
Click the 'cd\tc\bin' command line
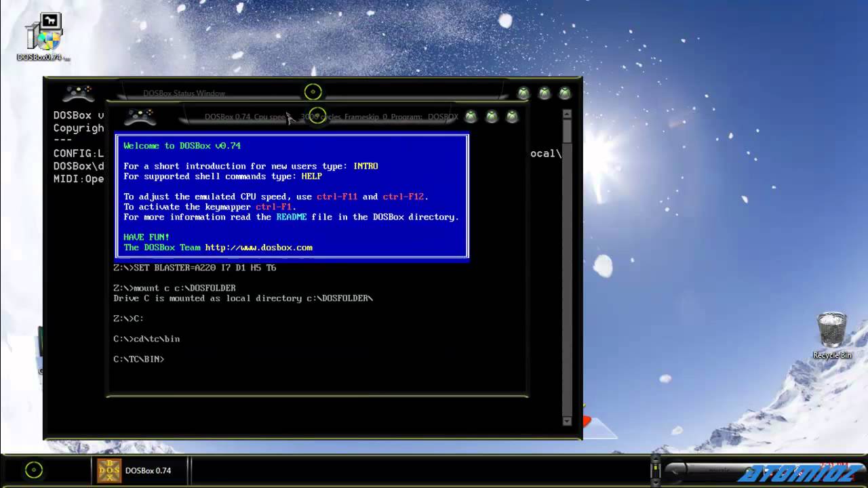tap(146, 339)
